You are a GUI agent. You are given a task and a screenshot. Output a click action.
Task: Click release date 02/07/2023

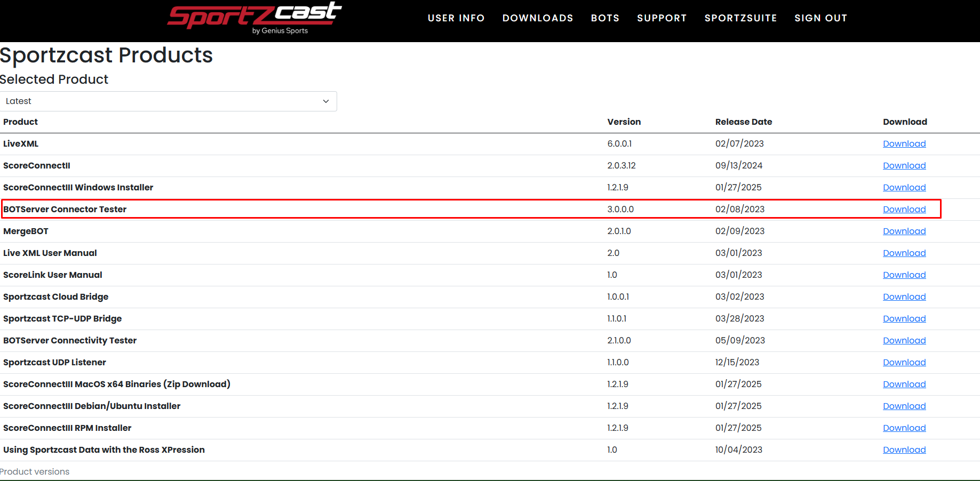click(x=739, y=143)
